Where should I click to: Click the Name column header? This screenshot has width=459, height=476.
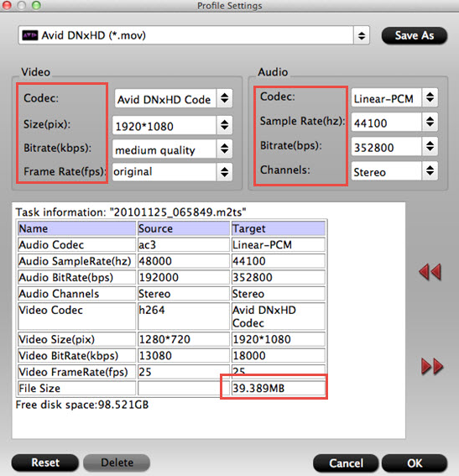click(x=76, y=228)
